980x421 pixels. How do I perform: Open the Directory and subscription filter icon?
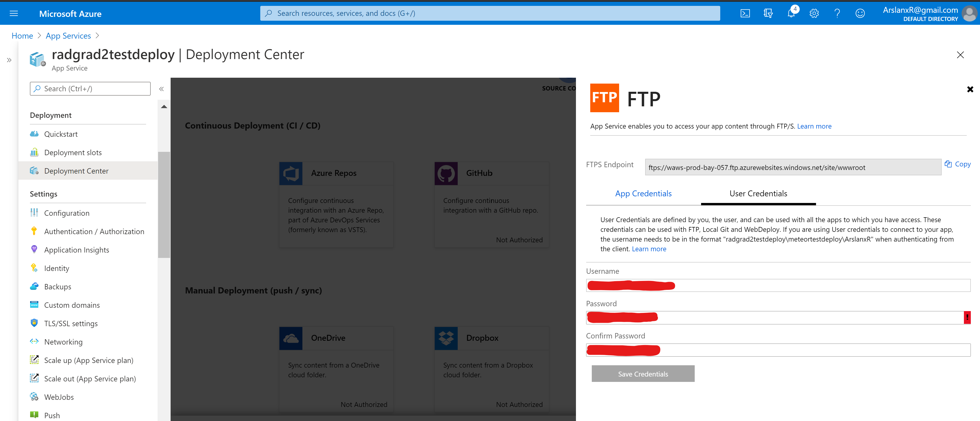click(x=768, y=14)
